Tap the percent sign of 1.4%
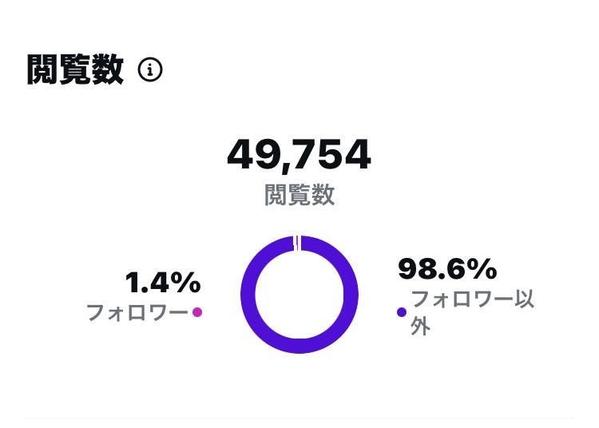The image size is (599, 428). (x=185, y=283)
